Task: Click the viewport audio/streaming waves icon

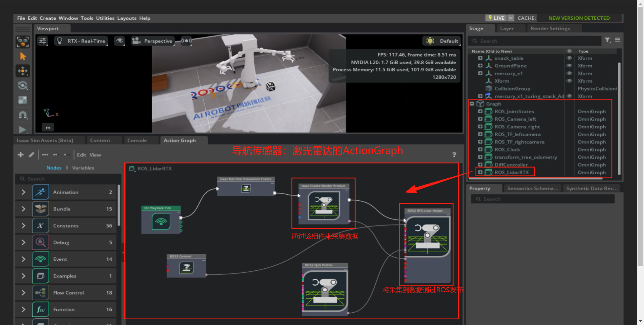Action: [x=186, y=41]
